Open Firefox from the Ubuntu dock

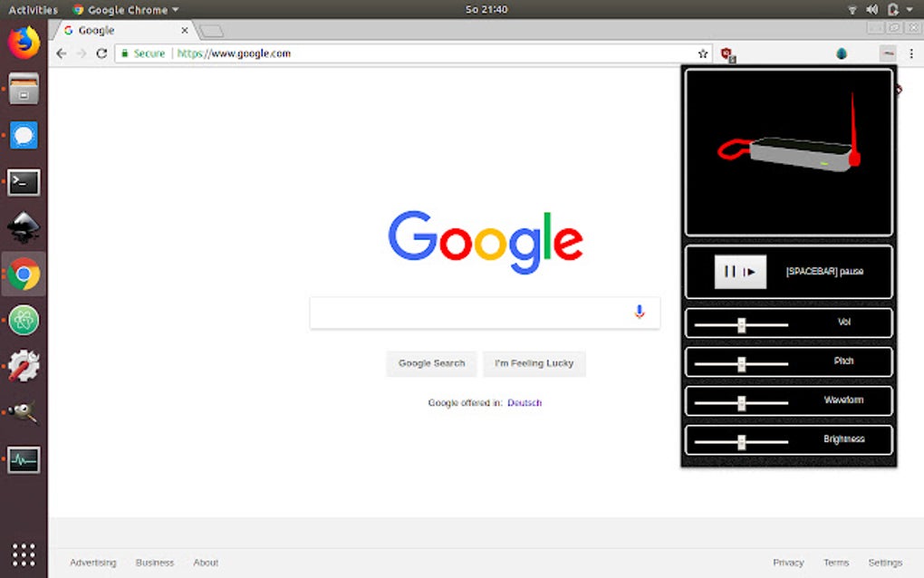(x=23, y=41)
